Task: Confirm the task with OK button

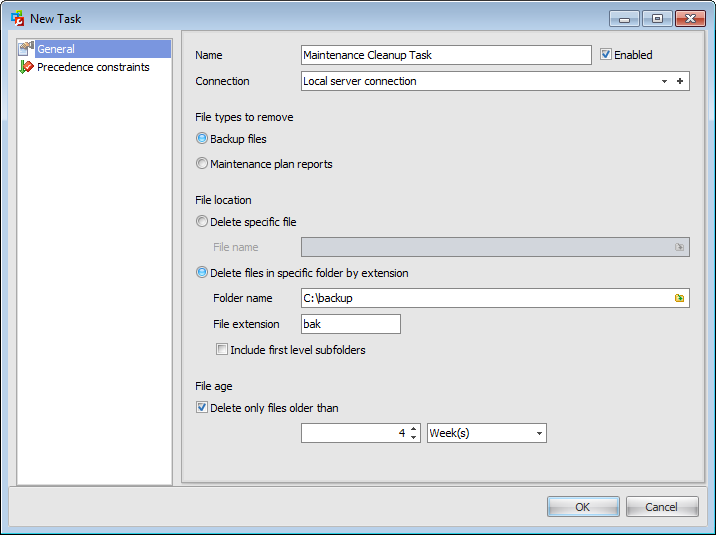Action: point(583,507)
